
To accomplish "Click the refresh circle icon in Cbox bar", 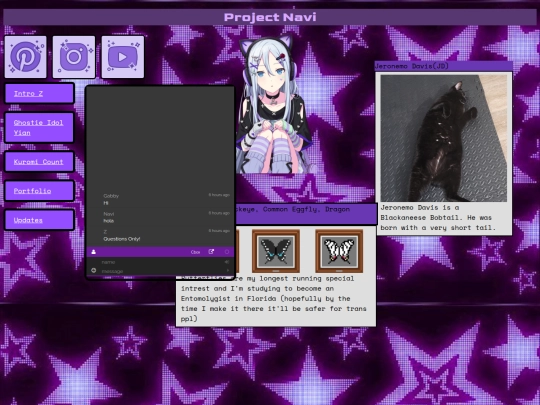I will [227, 252].
